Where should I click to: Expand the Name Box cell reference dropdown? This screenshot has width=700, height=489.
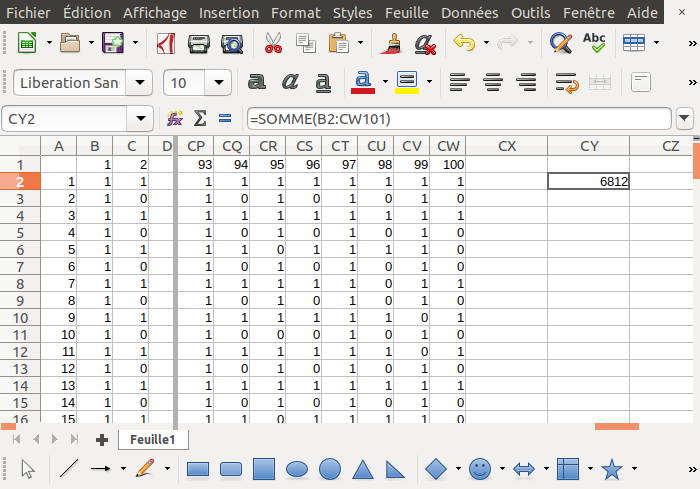coord(143,119)
